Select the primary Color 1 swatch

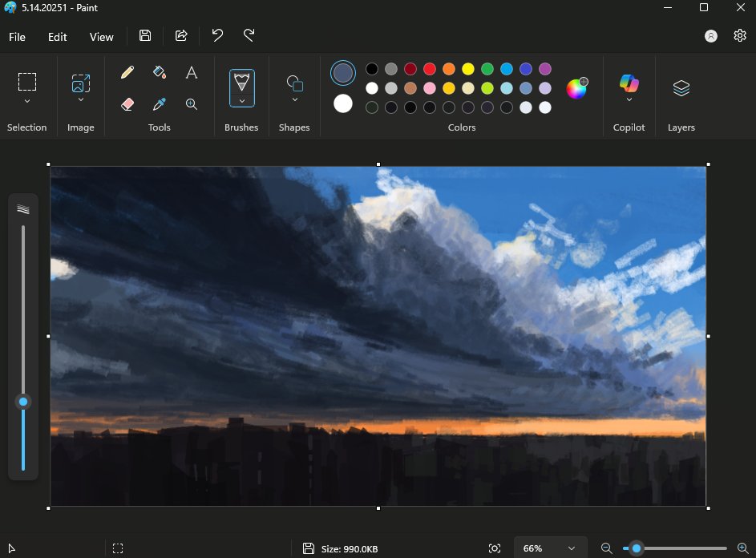[x=343, y=73]
